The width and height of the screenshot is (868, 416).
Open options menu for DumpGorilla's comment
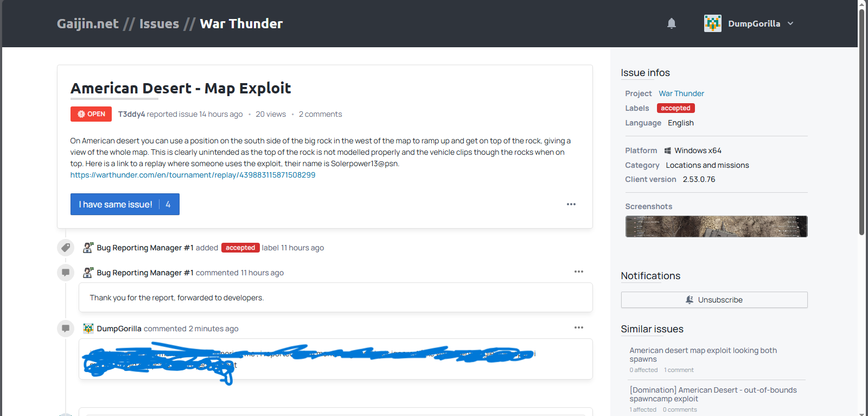coord(578,327)
